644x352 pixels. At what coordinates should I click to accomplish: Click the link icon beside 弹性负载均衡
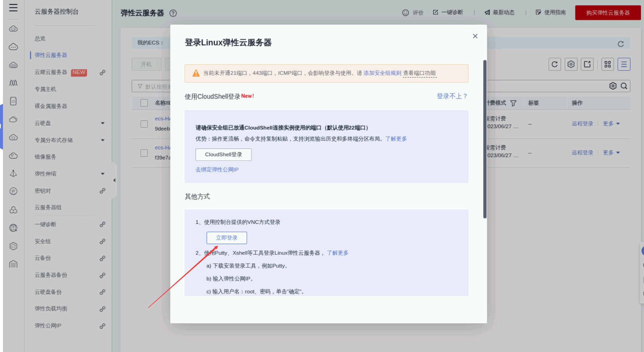coord(103,309)
